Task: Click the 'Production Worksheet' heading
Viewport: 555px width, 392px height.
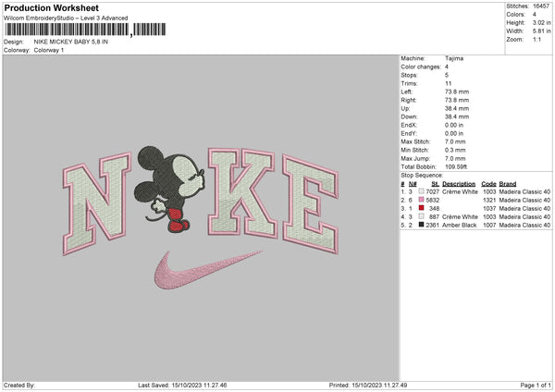Action: pyautogui.click(x=51, y=7)
